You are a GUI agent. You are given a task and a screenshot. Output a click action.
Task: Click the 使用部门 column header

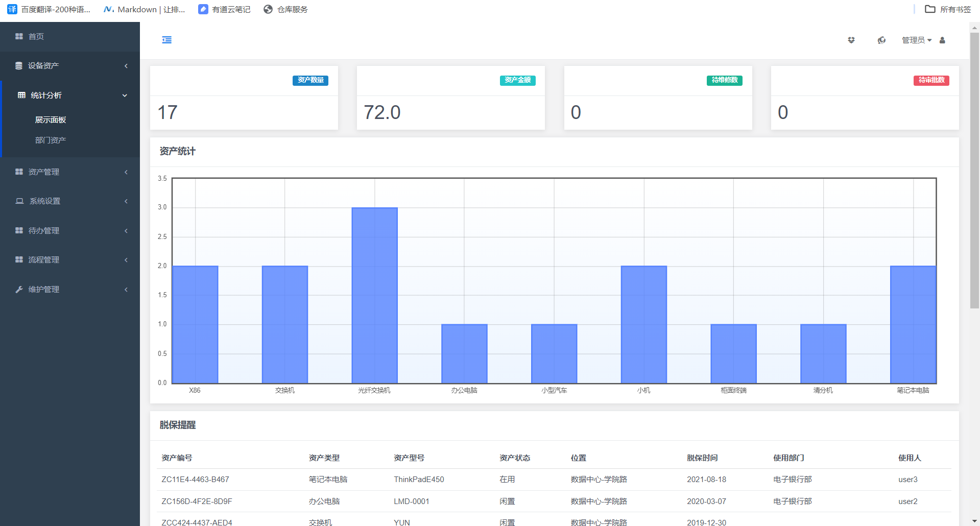tap(788, 458)
